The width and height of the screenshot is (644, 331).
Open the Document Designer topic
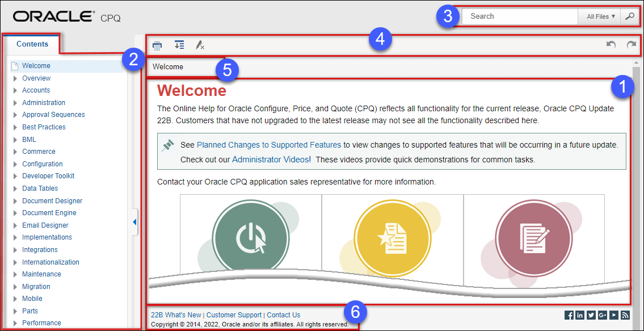pyautogui.click(x=52, y=200)
